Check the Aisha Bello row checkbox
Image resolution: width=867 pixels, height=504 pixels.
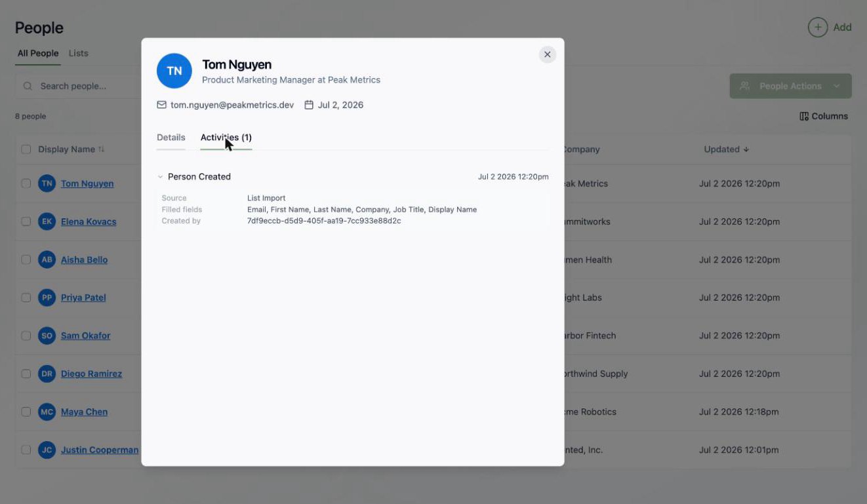point(26,260)
